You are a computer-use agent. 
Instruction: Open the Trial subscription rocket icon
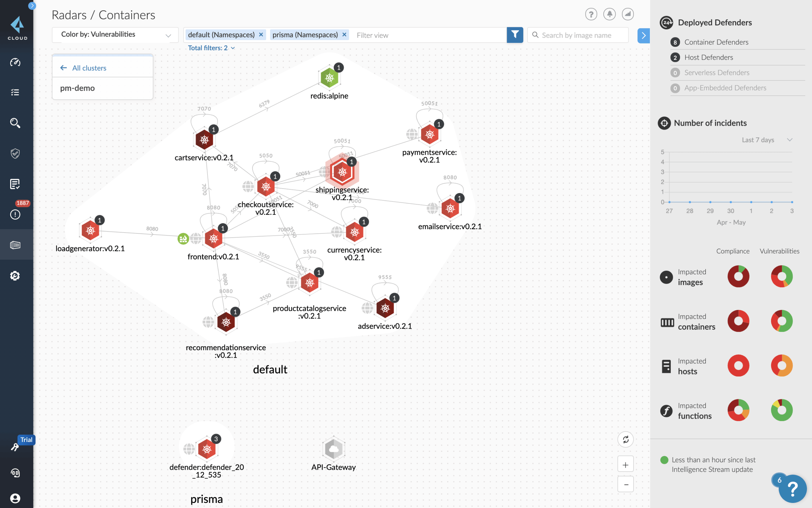click(15, 446)
